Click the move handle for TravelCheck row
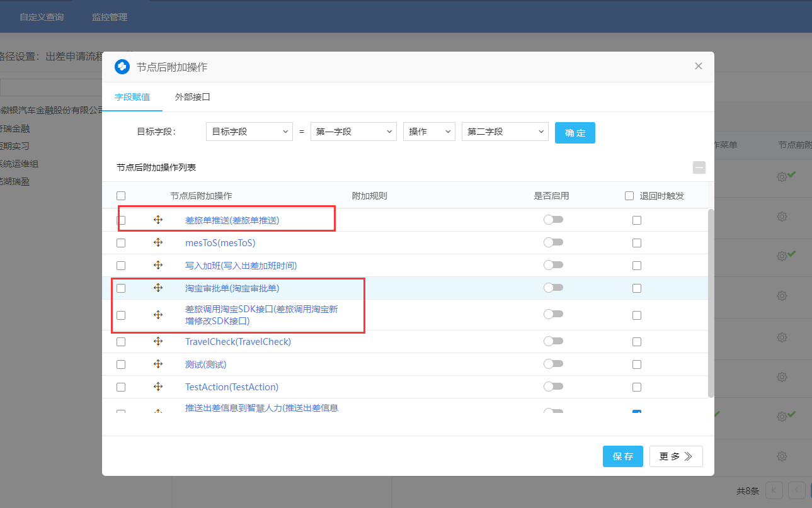812x508 pixels. pyautogui.click(x=158, y=341)
